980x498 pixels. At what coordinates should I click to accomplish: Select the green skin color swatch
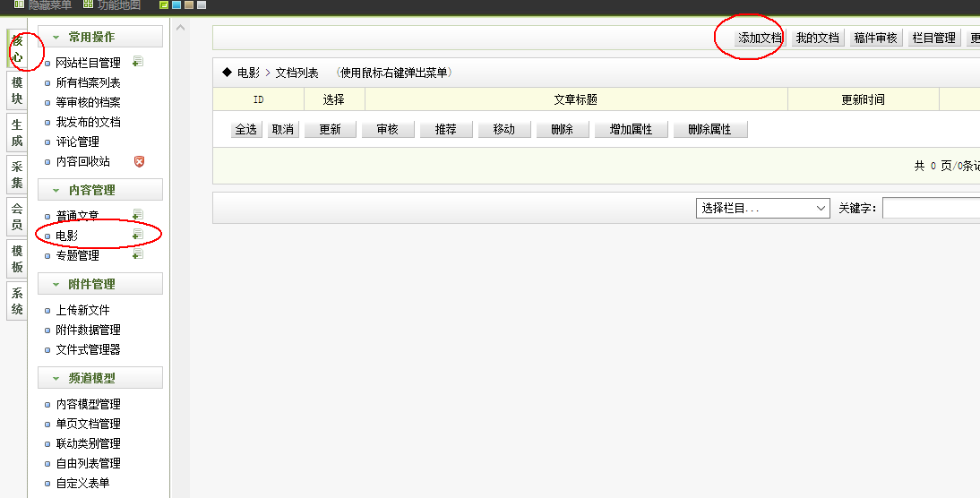[164, 5]
